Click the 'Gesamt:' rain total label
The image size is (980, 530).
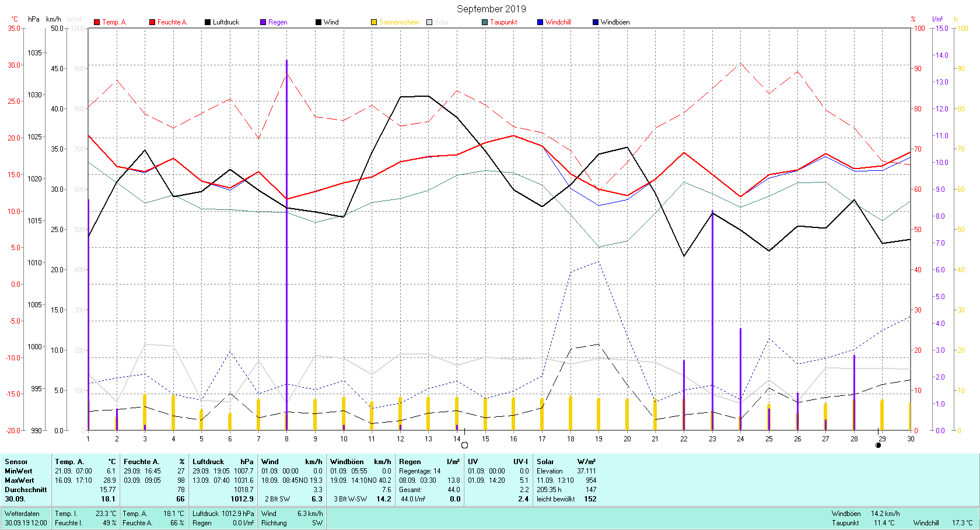[x=411, y=490]
